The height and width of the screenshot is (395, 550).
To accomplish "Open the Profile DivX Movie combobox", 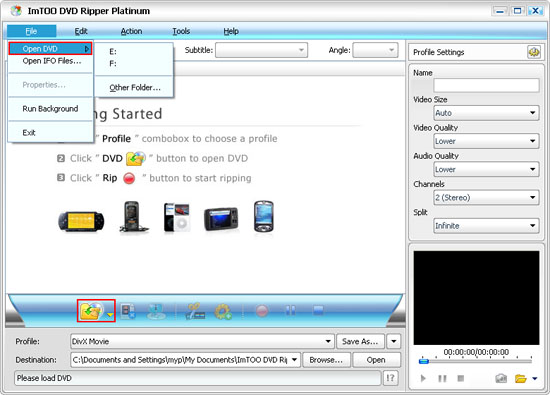I will coord(202,341).
